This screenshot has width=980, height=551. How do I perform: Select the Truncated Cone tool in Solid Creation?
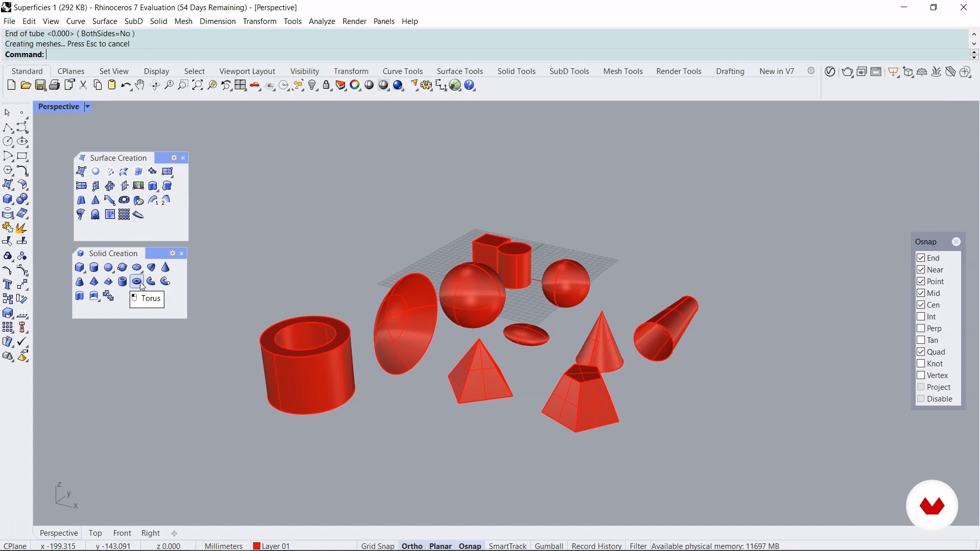pyautogui.click(x=80, y=282)
